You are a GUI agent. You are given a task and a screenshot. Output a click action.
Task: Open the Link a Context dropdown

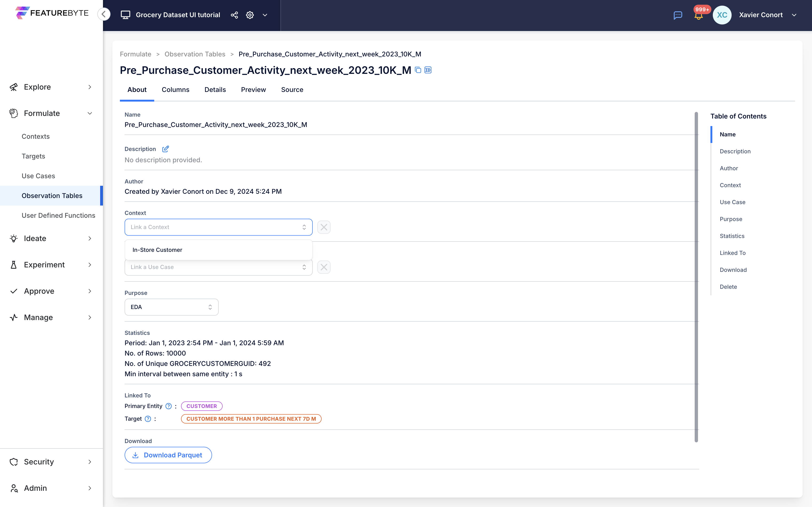218,227
